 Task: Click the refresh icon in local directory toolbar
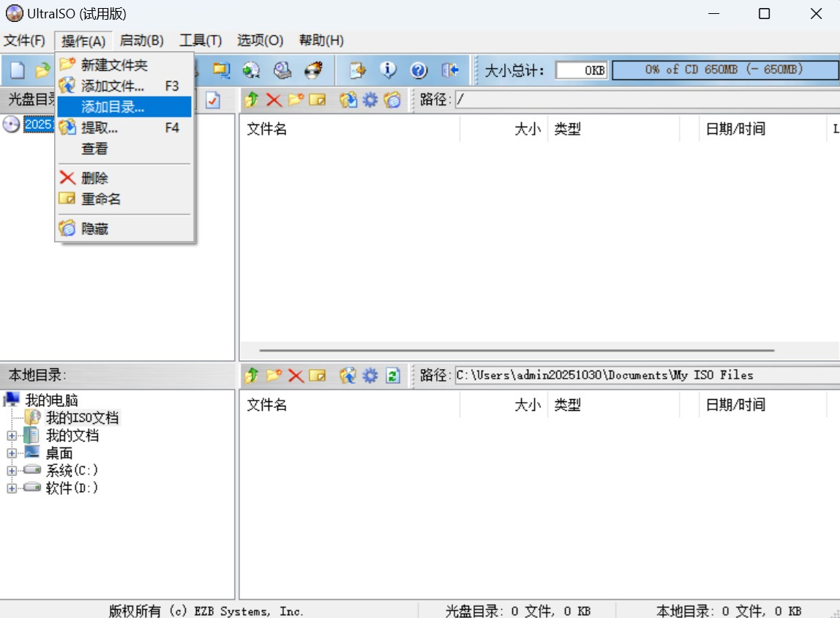(393, 376)
